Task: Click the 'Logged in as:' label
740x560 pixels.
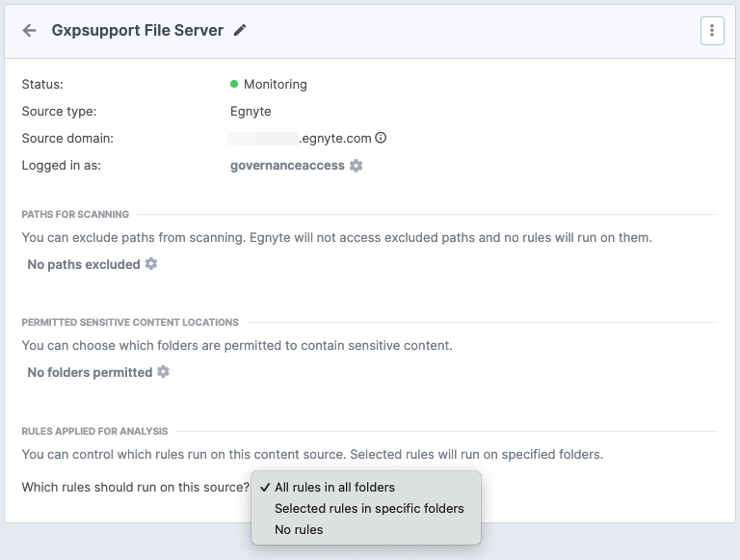Action: [62, 166]
